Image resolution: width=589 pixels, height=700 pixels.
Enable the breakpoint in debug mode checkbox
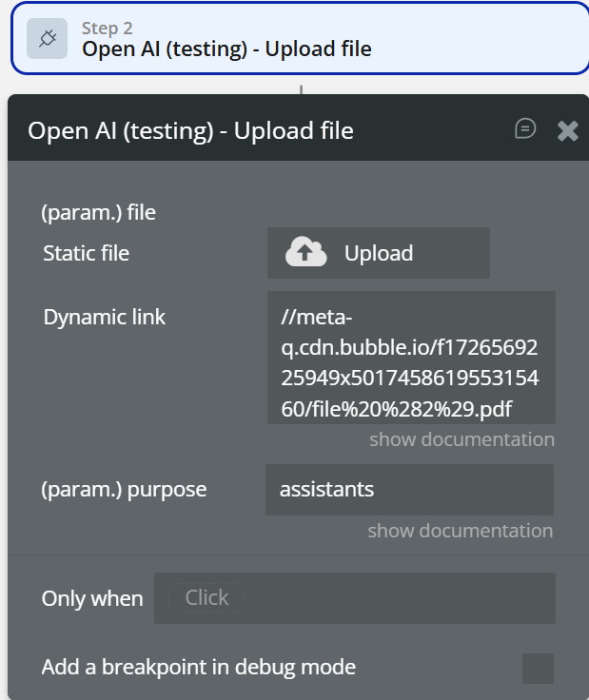(x=538, y=668)
